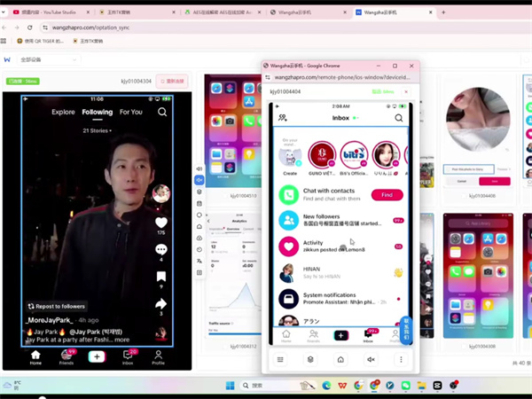The image size is (532, 399).
Task: Open the kjy01004510 phone thumbnail
Action: tap(232, 130)
